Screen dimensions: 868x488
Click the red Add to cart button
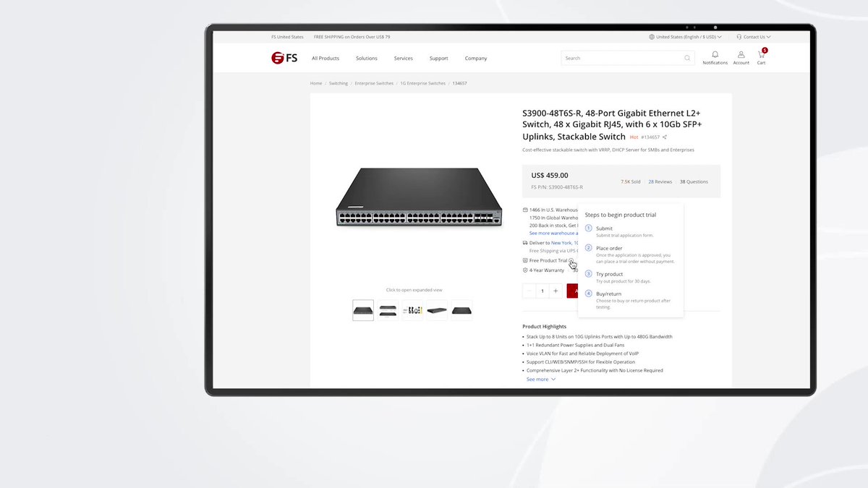(572, 291)
